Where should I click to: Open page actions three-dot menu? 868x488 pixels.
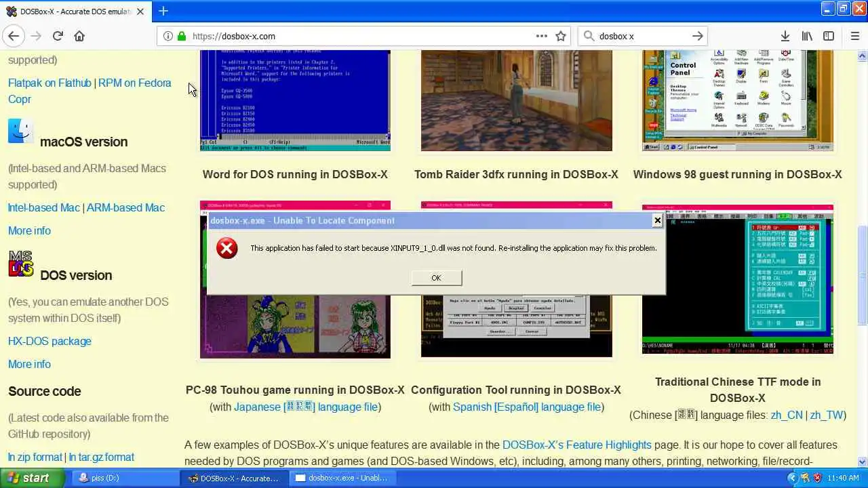[541, 36]
